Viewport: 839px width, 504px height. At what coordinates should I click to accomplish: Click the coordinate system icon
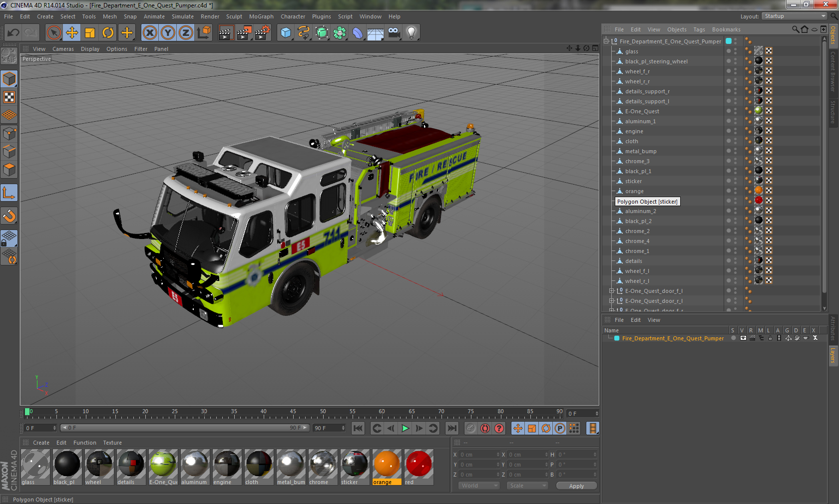pyautogui.click(x=204, y=33)
